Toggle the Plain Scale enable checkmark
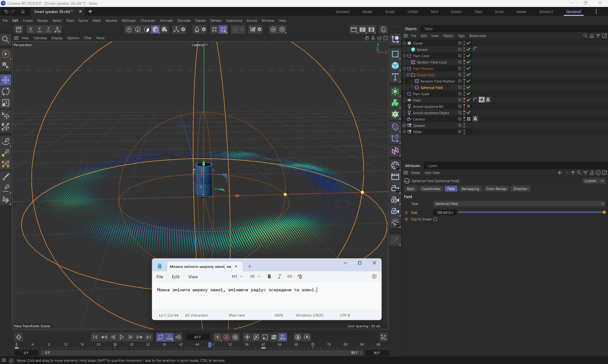 (x=468, y=94)
